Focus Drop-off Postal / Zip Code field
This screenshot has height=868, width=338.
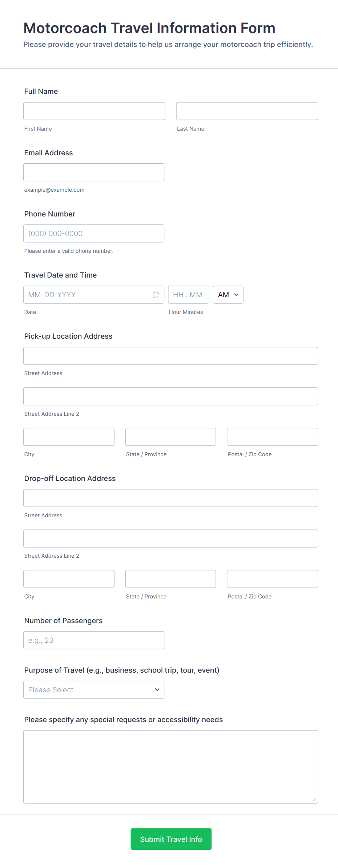[x=272, y=579]
